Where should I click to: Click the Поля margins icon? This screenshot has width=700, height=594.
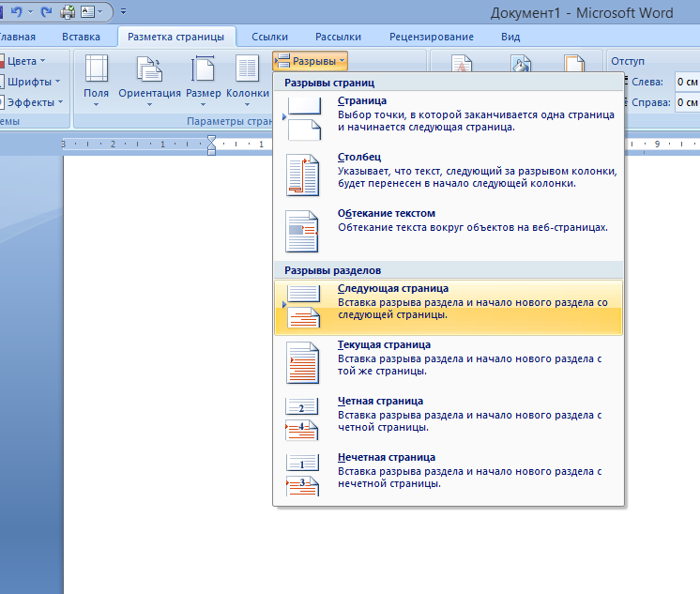tap(97, 69)
